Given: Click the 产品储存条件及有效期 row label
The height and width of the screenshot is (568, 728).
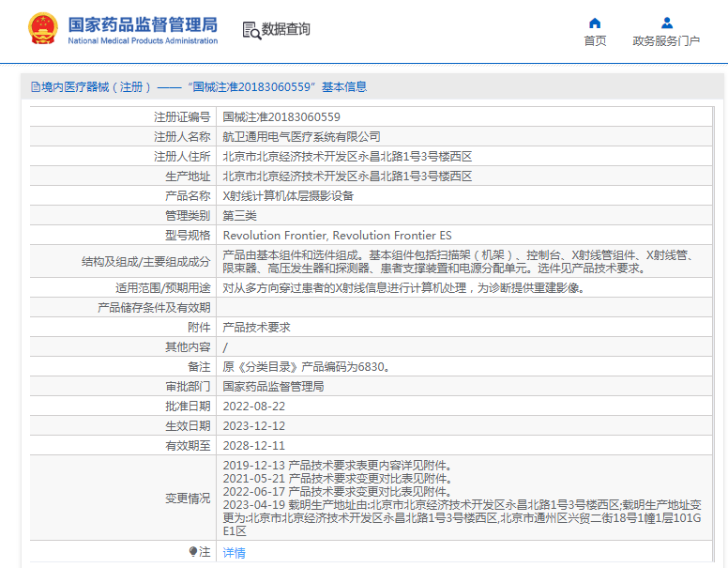Looking at the screenshot, I should click(154, 308).
